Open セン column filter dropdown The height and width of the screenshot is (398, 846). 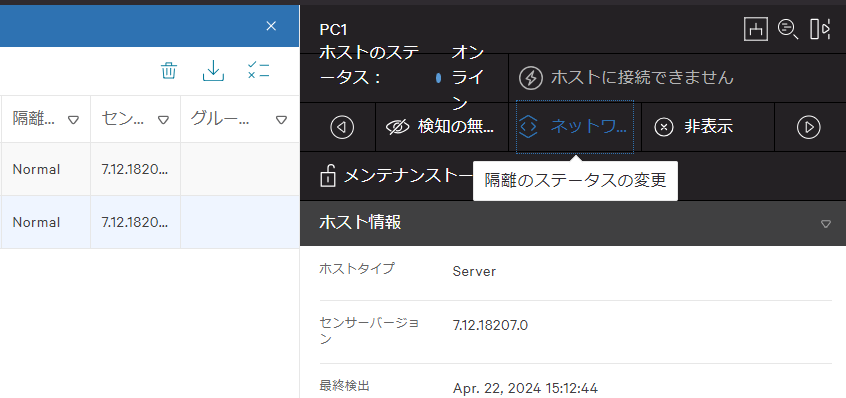(x=163, y=120)
